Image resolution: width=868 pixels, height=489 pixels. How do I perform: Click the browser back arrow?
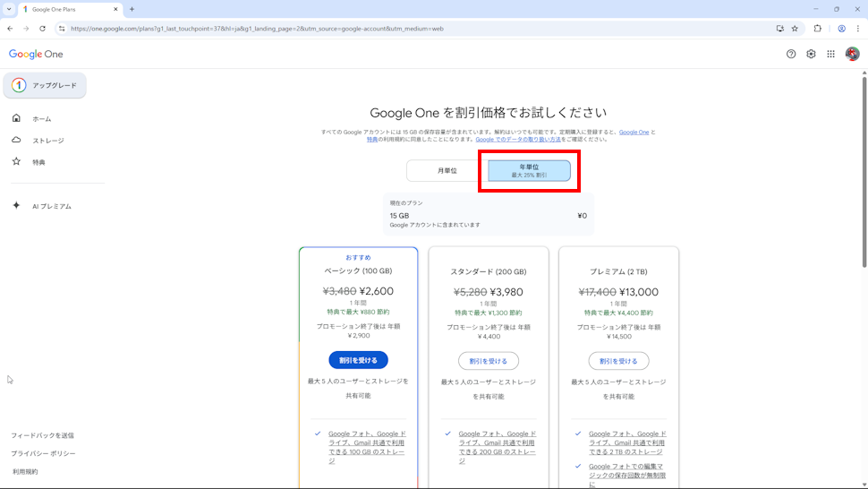tap(10, 29)
